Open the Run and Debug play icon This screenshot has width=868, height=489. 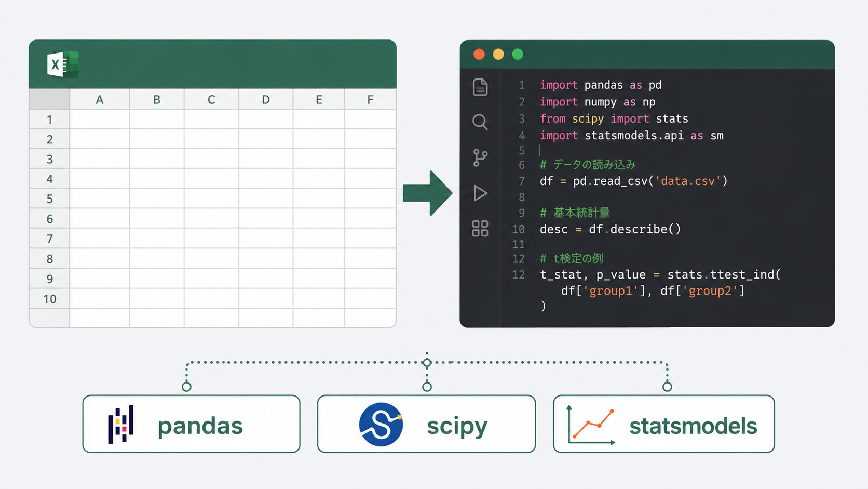pyautogui.click(x=480, y=193)
